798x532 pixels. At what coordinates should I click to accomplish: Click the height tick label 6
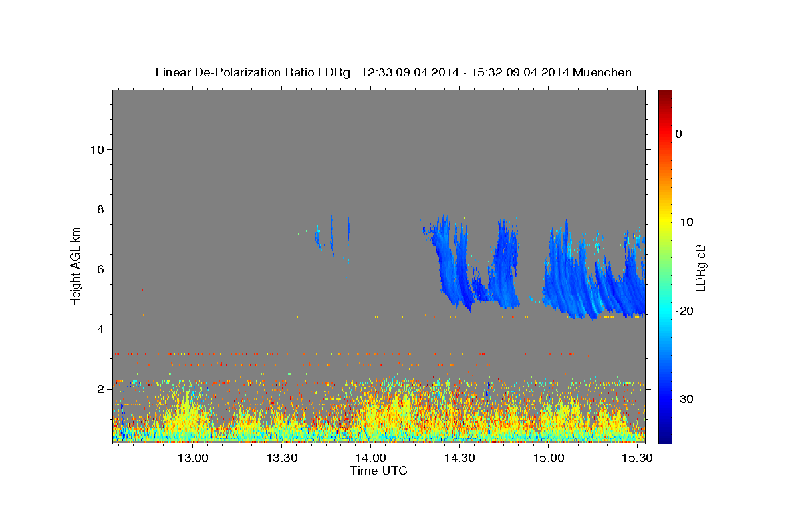(x=101, y=269)
